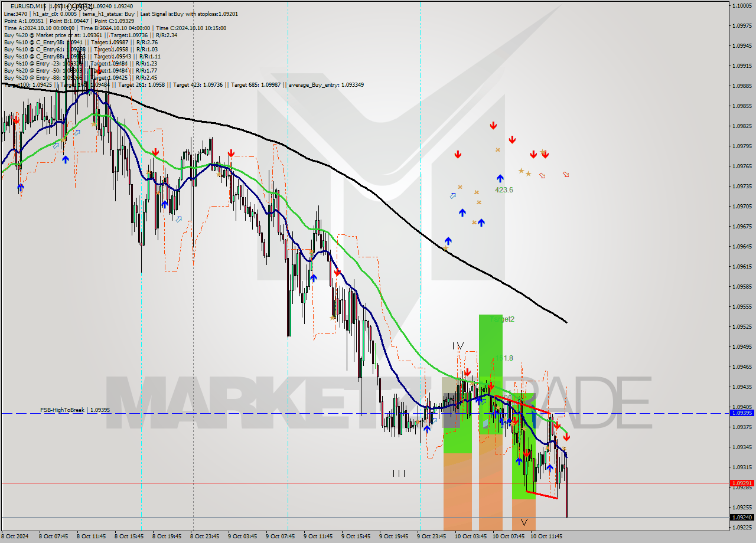Click the '8 Oct 2024' time axis label

tap(16, 537)
